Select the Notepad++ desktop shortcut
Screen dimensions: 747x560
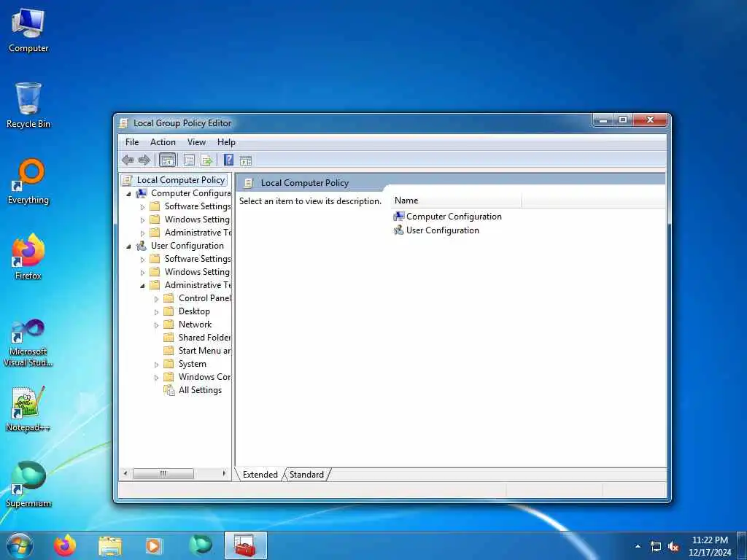pos(28,409)
